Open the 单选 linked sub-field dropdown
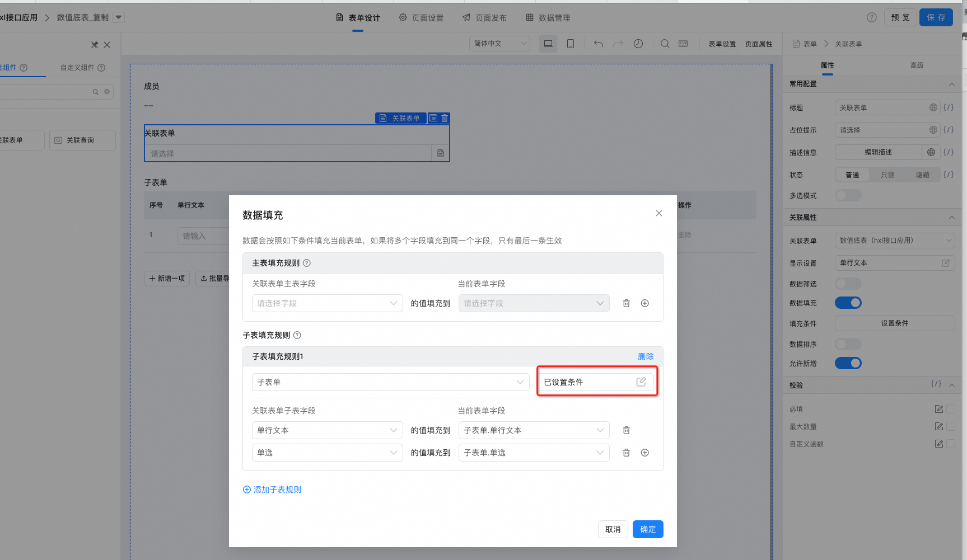Image resolution: width=967 pixels, height=560 pixels. [x=328, y=453]
